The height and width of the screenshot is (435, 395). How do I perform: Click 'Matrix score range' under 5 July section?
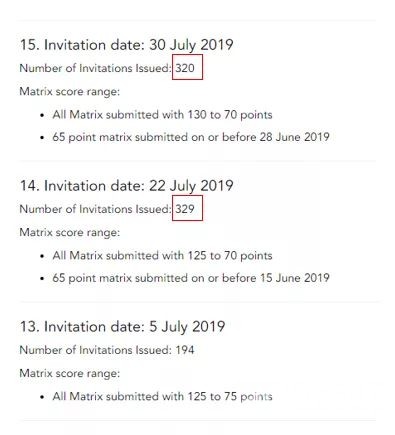(69, 373)
